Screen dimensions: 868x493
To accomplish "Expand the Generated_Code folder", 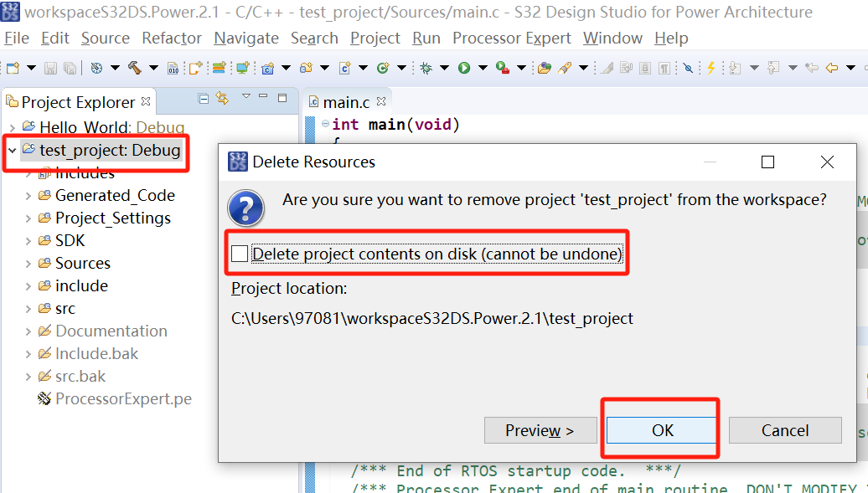I will click(x=28, y=195).
